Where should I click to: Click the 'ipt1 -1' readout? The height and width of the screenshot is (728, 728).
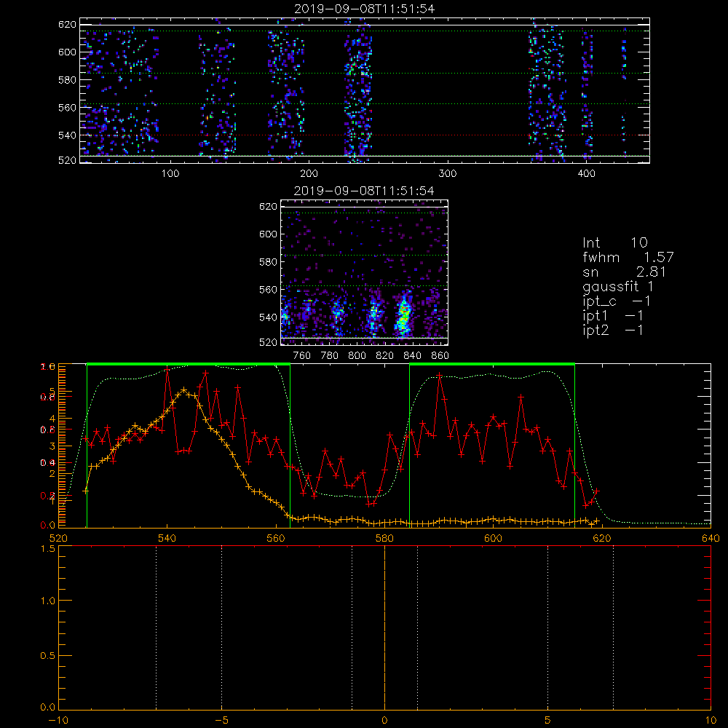613,316
